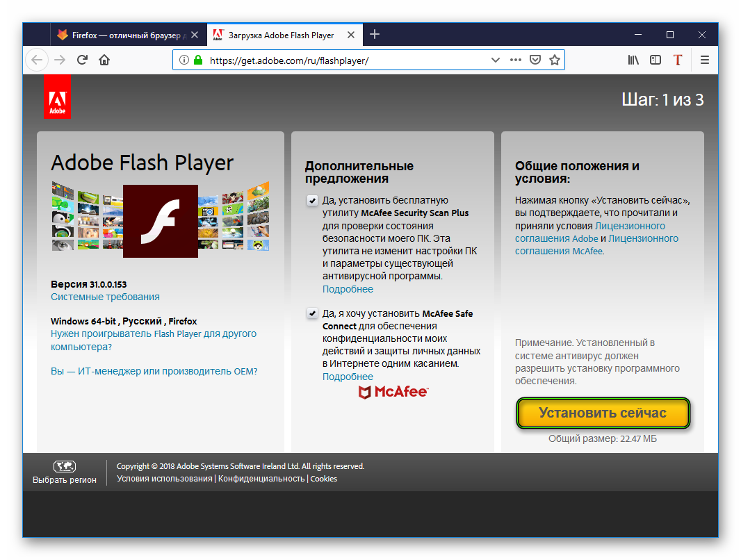The height and width of the screenshot is (560, 741).
Task: Select the Загрузка Adobe Flash Player tab
Action: (284, 35)
